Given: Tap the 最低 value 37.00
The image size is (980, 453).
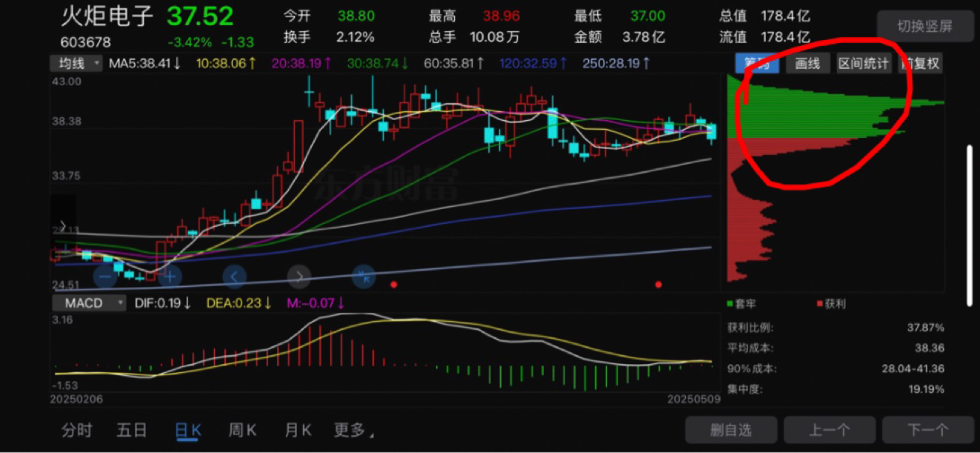Looking at the screenshot, I should pyautogui.click(x=648, y=16).
